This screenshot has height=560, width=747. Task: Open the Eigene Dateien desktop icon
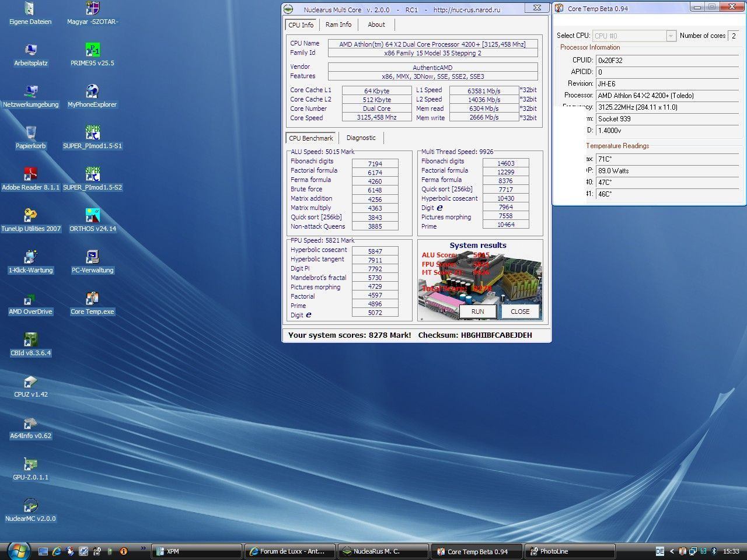point(30,14)
